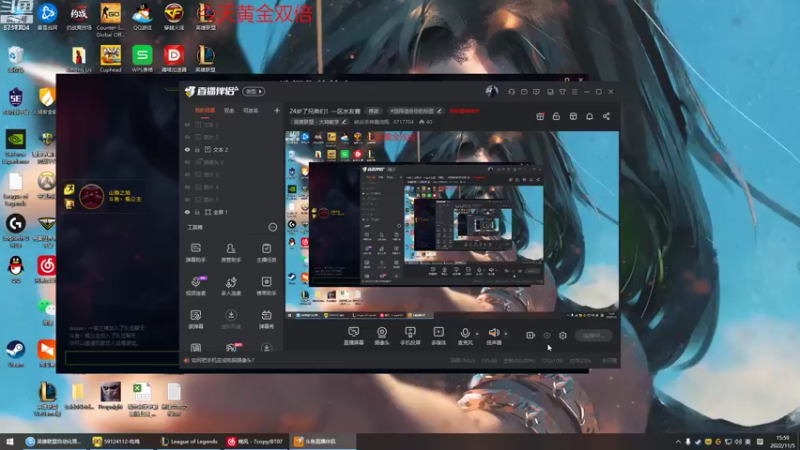Viewport: 800px width, 450px height.
Task: Open the Counter-Strike Global Offensive desktop icon
Action: pos(110,19)
